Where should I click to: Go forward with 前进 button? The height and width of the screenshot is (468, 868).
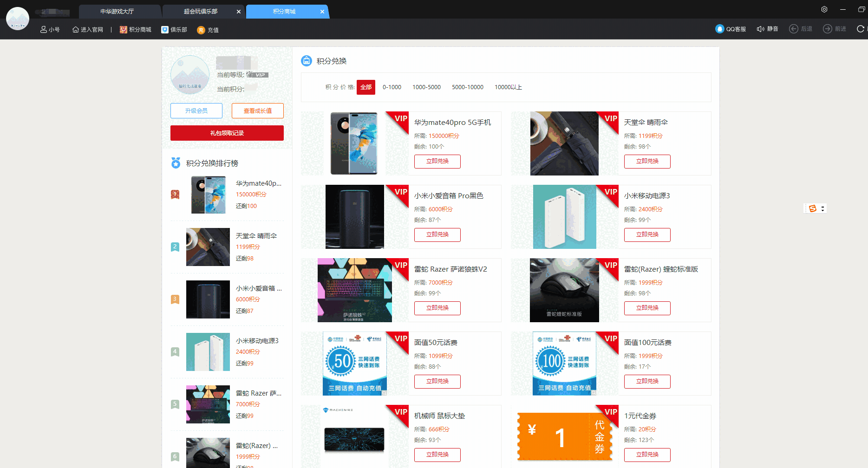tap(835, 29)
